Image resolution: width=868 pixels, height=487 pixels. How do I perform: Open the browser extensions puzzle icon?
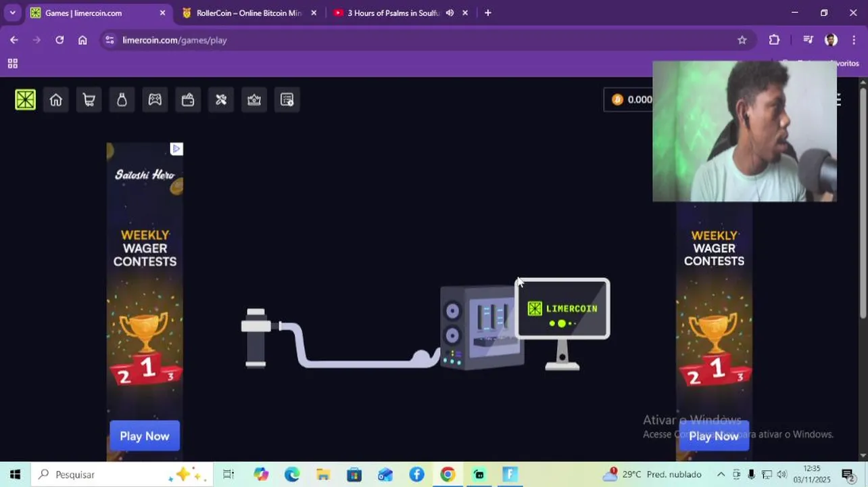pos(775,40)
